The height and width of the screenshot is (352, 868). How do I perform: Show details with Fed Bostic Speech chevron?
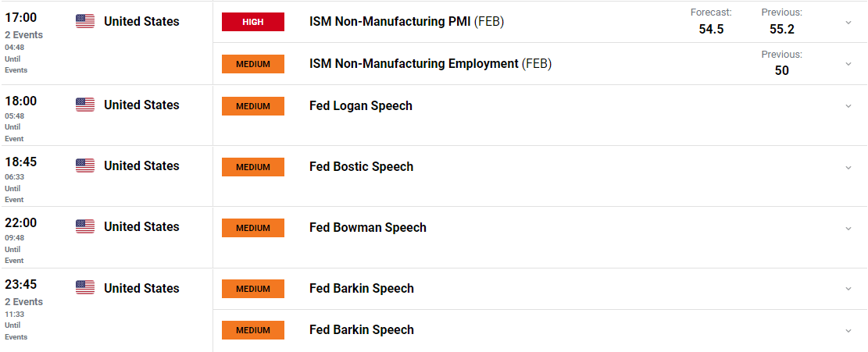click(848, 167)
